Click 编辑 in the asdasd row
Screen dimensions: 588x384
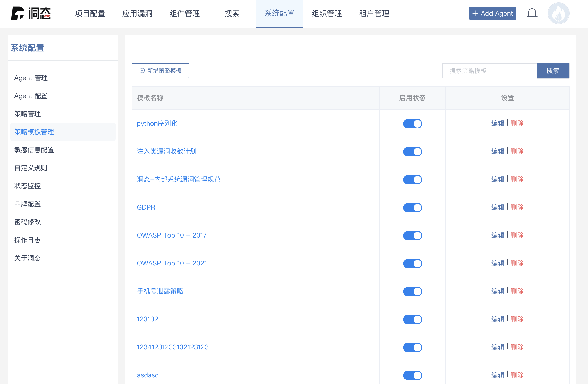[x=498, y=375]
